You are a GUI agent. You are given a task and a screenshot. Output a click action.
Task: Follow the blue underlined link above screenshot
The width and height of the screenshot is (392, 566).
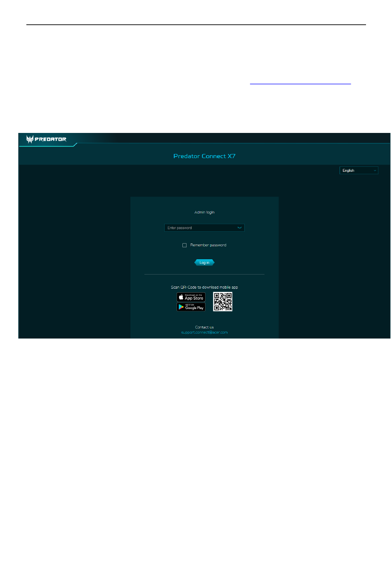pyautogui.click(x=300, y=84)
